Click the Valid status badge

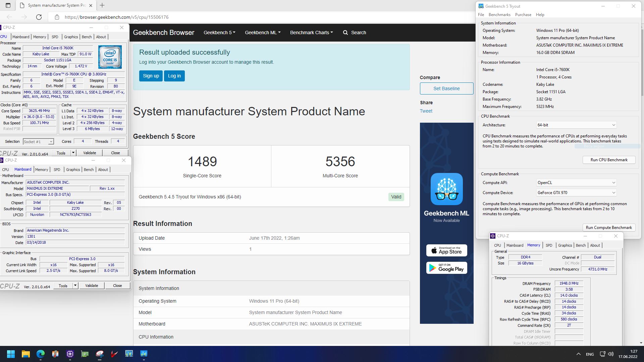pyautogui.click(x=396, y=197)
